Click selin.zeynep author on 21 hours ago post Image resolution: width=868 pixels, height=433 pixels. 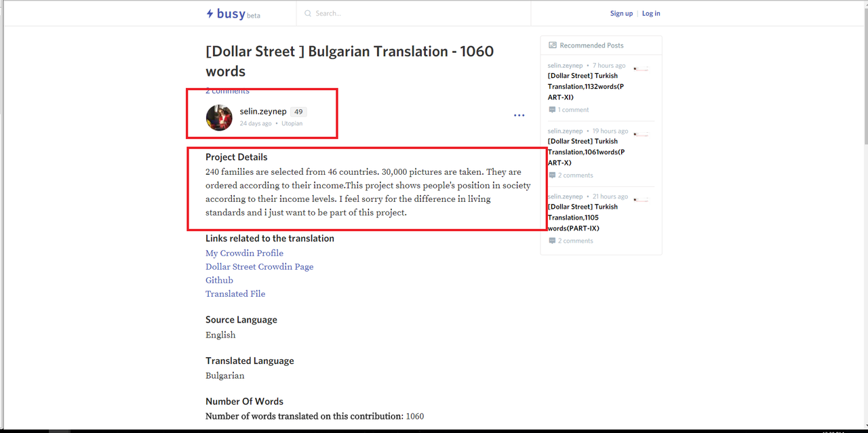[565, 197]
